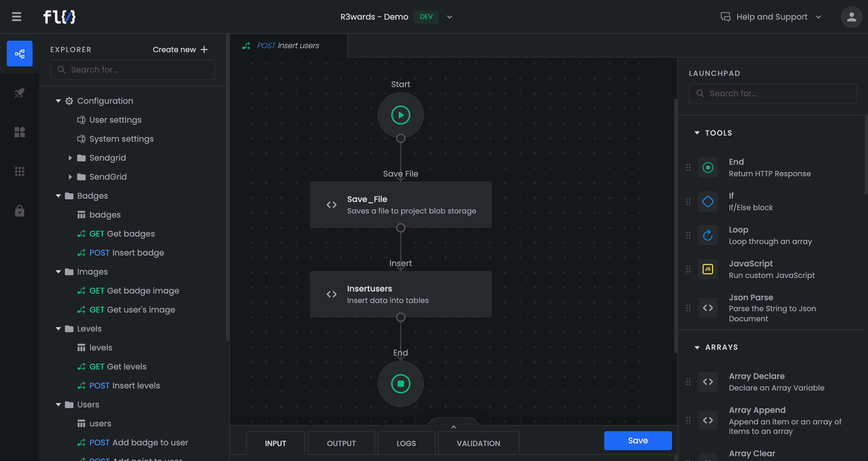
Task: Focus the Launchpad search field
Action: [773, 94]
